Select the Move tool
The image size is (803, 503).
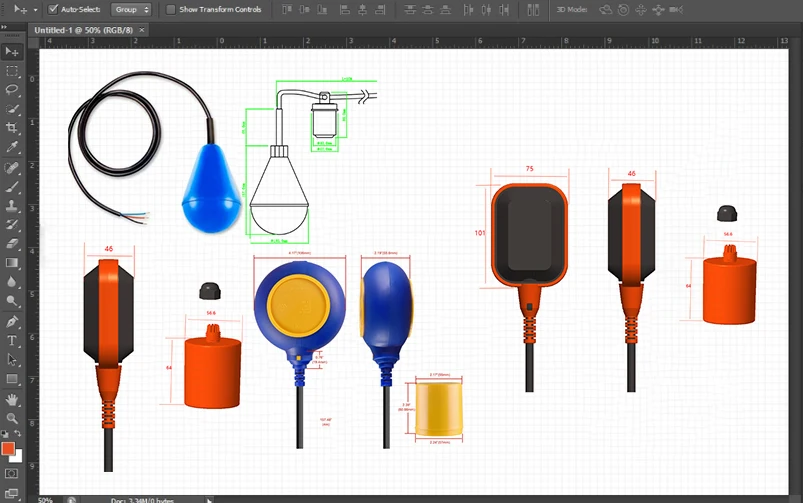pyautogui.click(x=11, y=50)
